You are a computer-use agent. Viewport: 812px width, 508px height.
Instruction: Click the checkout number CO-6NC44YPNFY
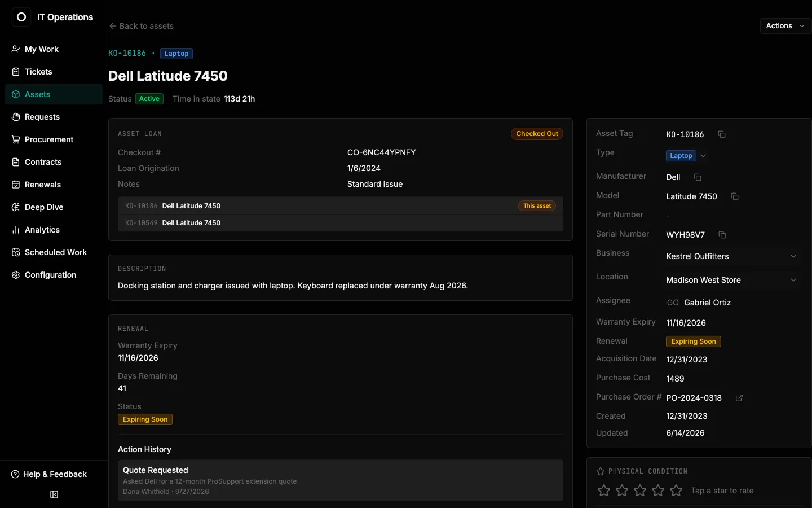tap(382, 152)
